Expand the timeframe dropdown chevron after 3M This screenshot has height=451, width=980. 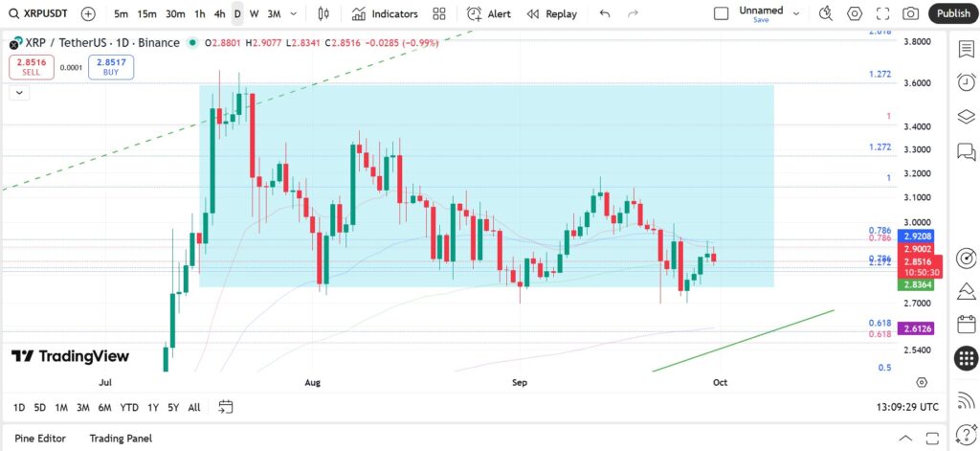coord(294,13)
